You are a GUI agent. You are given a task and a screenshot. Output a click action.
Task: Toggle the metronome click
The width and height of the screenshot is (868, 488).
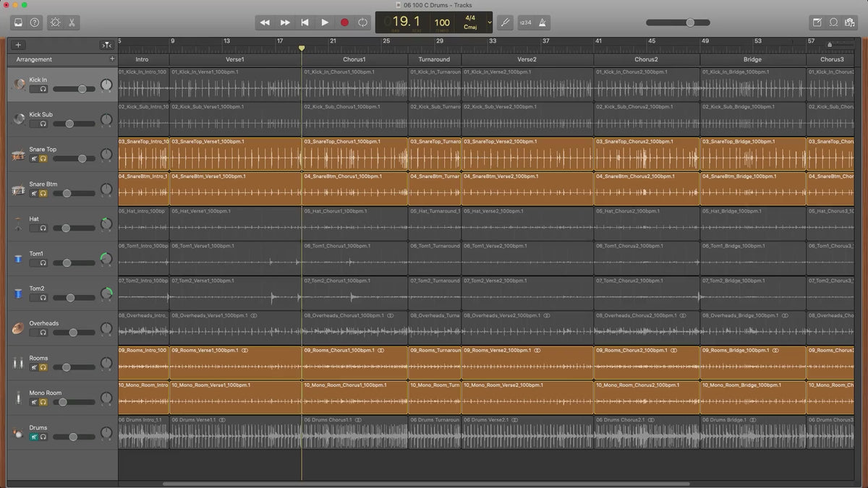(x=543, y=22)
